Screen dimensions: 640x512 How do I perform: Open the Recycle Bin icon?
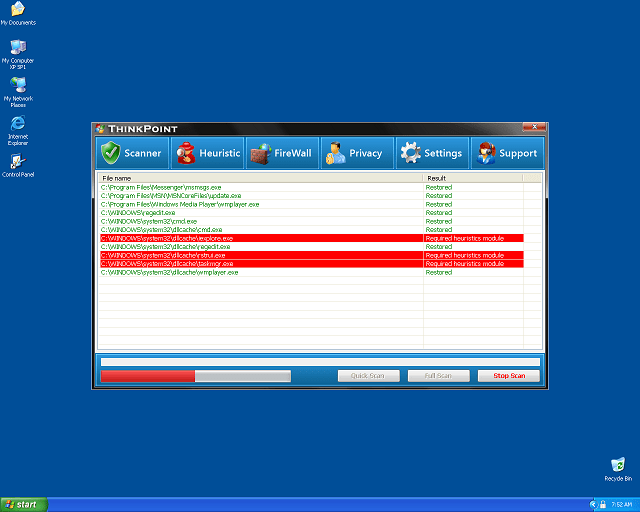(617, 465)
